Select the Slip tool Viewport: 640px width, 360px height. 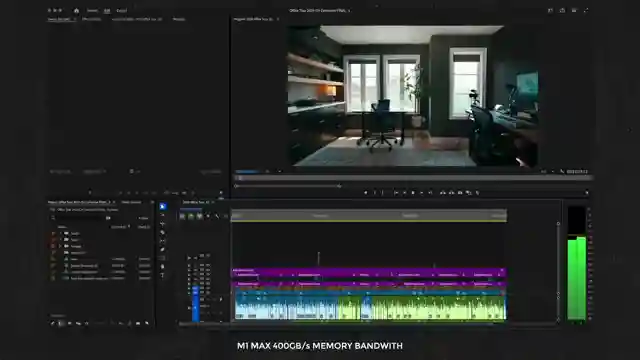[163, 241]
